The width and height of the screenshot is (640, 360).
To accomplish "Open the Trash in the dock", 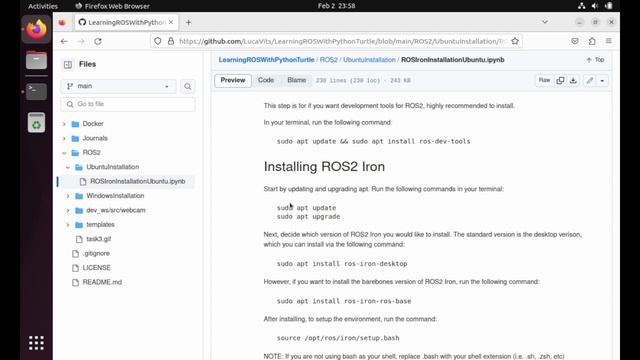I will [36, 122].
